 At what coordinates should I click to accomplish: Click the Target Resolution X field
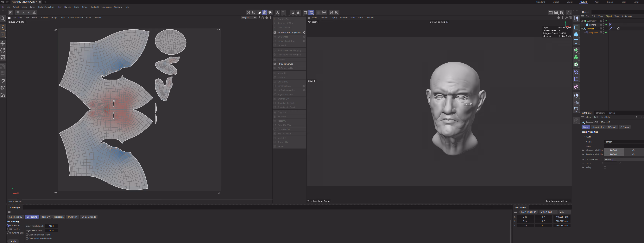(51, 226)
